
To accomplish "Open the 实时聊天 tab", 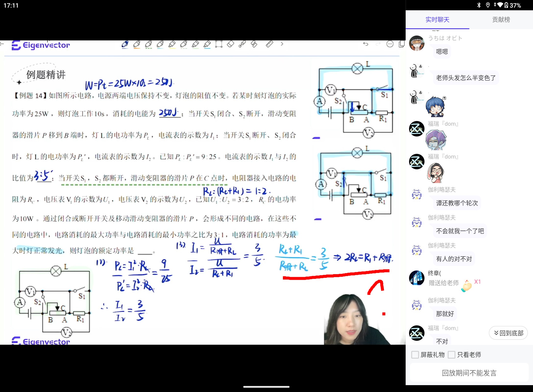I will (437, 20).
